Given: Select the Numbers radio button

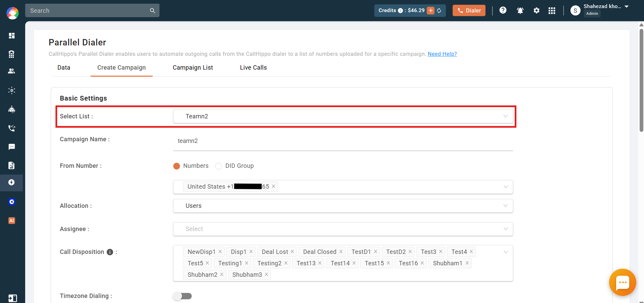Looking at the screenshot, I should pyautogui.click(x=177, y=166).
